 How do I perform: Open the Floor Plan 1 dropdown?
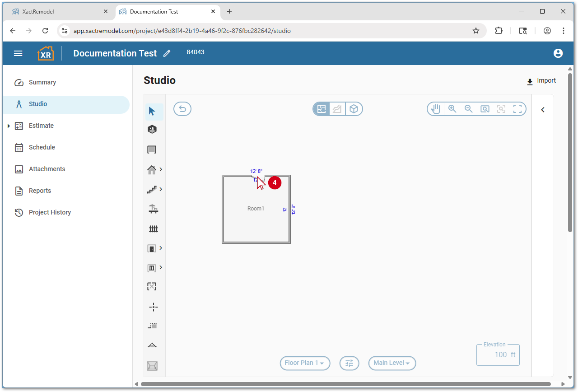304,363
